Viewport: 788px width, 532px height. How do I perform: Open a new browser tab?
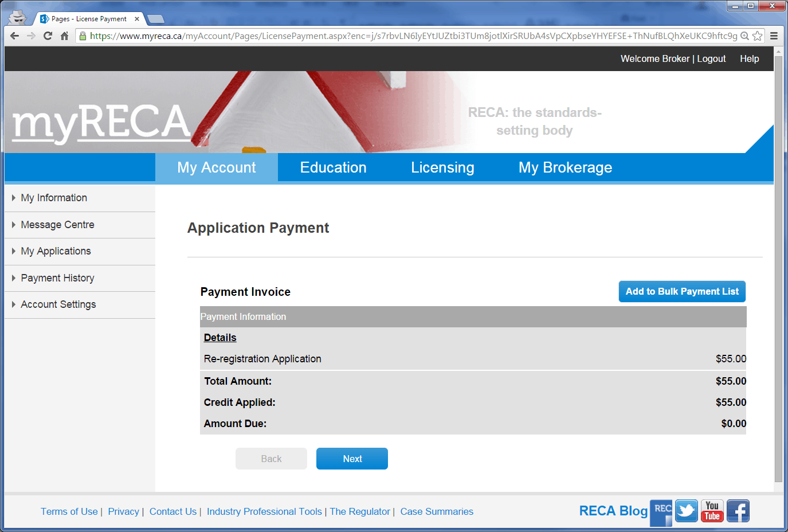pyautogui.click(x=155, y=19)
